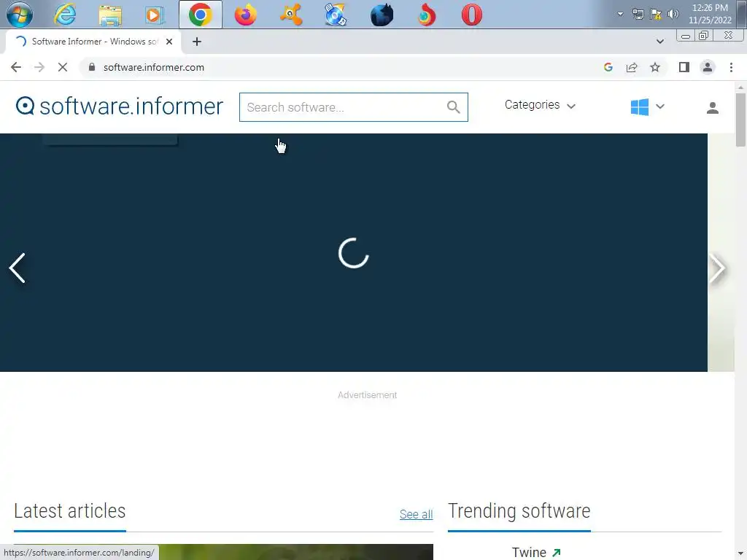The width and height of the screenshot is (747, 560).
Task: Open the Windows Start menu orb
Action: [x=20, y=15]
